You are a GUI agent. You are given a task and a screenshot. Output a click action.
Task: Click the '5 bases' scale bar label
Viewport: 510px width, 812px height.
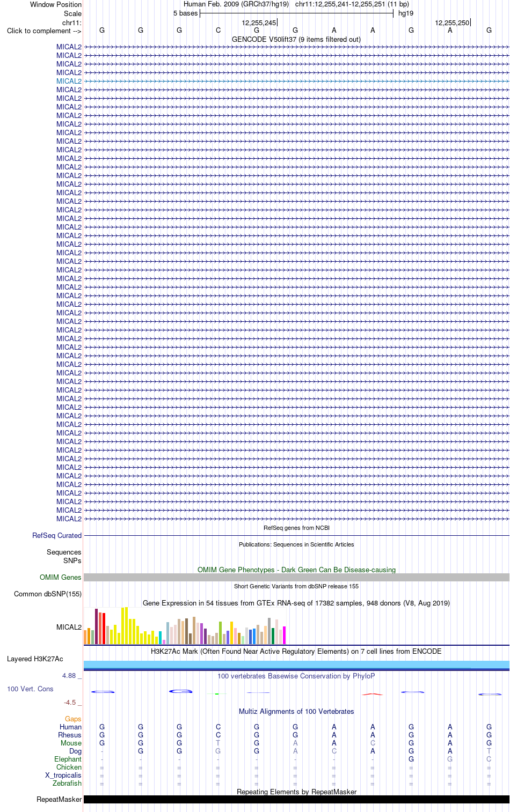[185, 13]
